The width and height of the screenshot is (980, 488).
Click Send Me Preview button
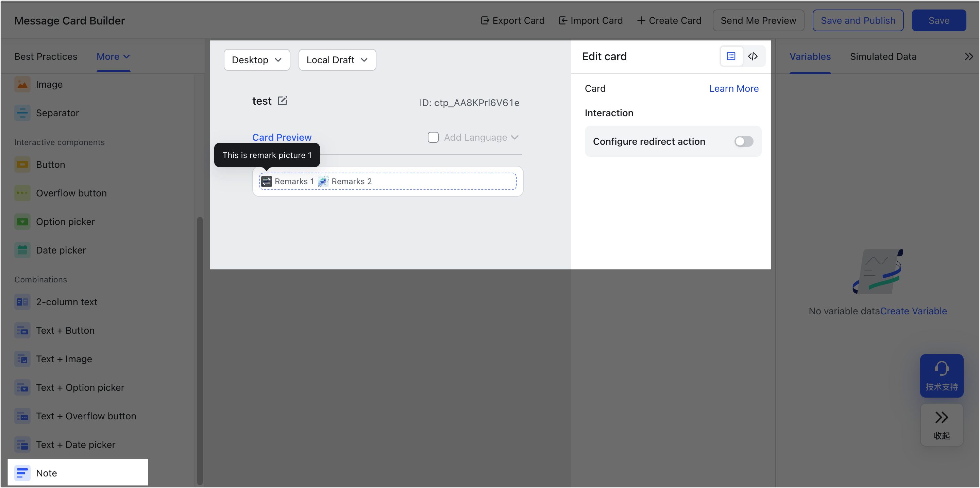tap(758, 20)
